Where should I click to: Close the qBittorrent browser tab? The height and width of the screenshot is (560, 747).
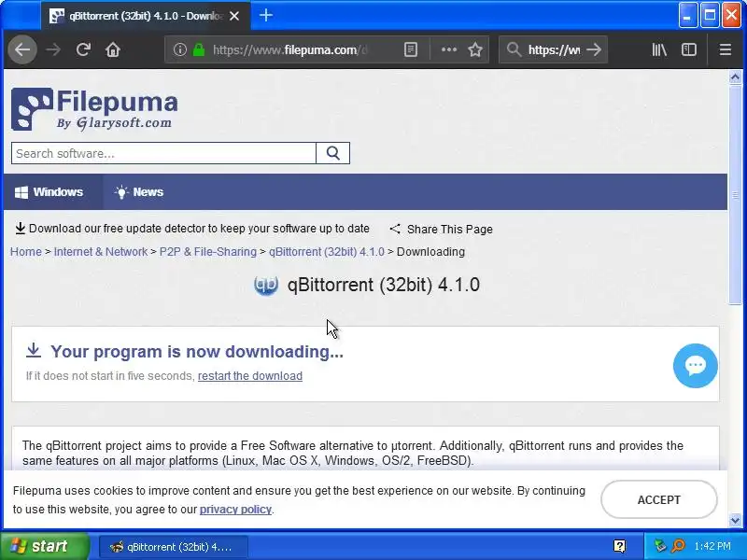point(234,16)
